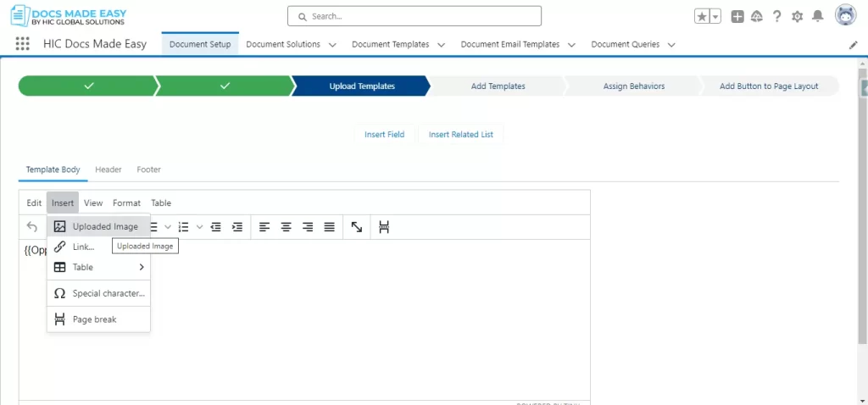Insert page break from toolbar icon
Screen dimensions: 868x405
[384, 227]
